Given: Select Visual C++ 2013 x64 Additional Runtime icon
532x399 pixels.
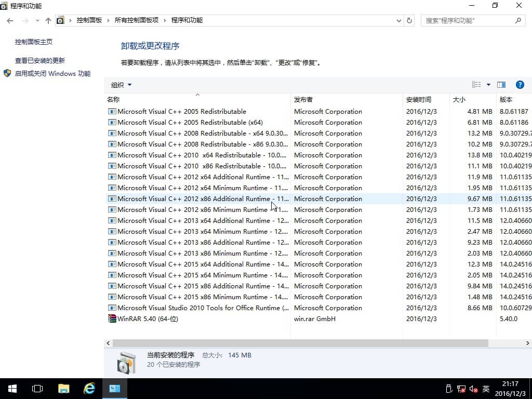Looking at the screenshot, I should (x=112, y=220).
